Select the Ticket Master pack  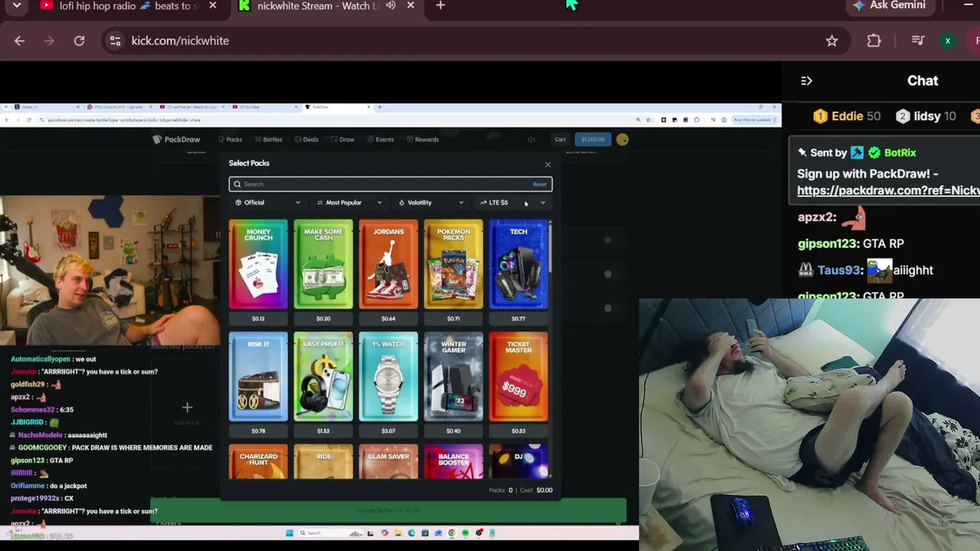518,377
